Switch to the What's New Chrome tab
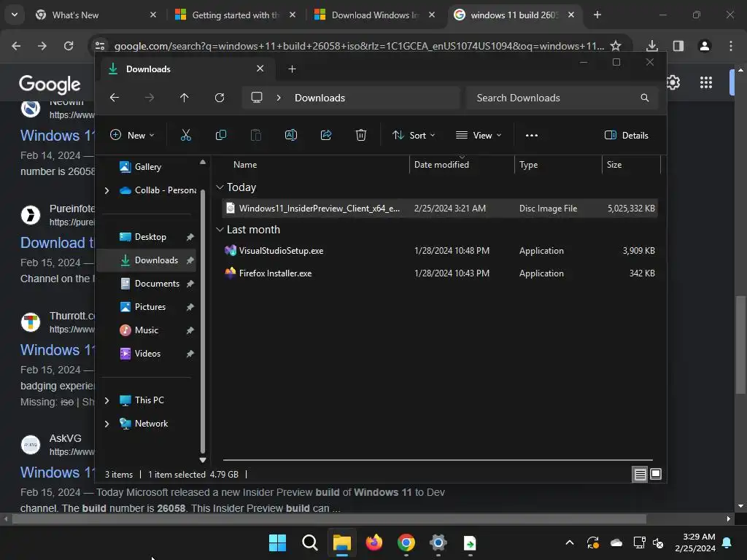Image resolution: width=747 pixels, height=560 pixels. click(x=96, y=15)
